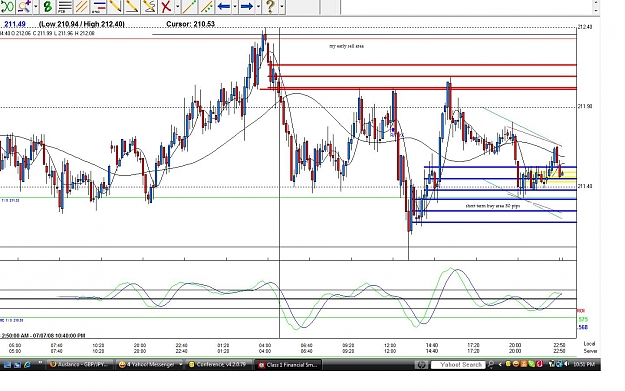Click the question mark help icon
Image resolution: width=625 pixels, height=391 pixels.
(270, 6)
